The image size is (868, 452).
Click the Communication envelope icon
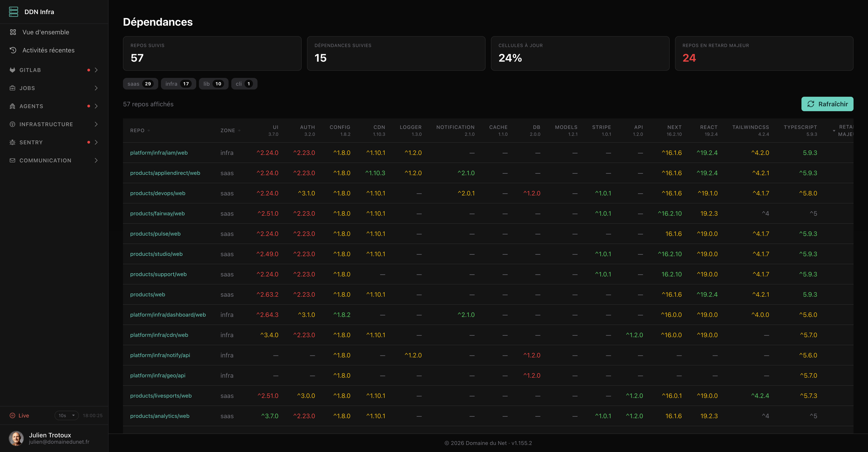pyautogui.click(x=12, y=160)
